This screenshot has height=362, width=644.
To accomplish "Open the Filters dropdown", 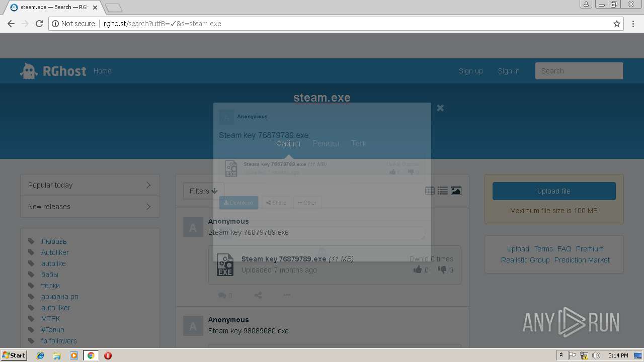I will pos(203,191).
